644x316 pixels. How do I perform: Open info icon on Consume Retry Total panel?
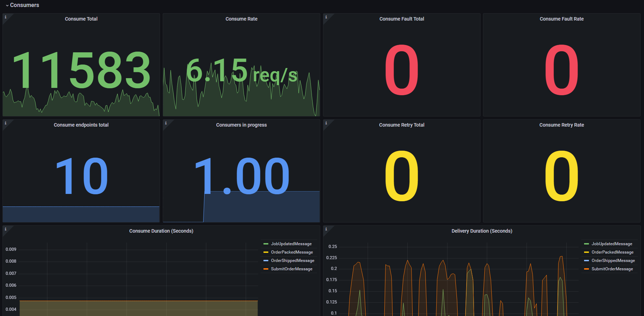(x=326, y=123)
